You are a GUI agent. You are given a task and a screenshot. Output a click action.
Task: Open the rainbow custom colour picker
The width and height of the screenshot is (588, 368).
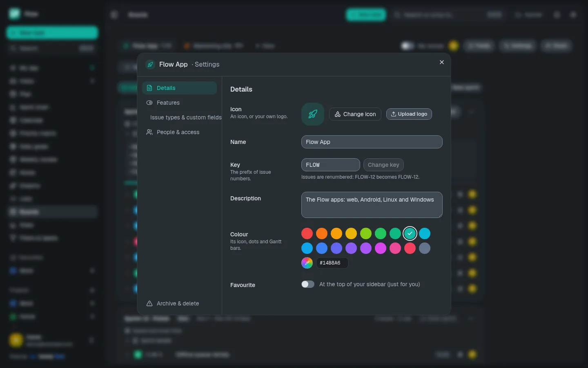[x=307, y=263]
